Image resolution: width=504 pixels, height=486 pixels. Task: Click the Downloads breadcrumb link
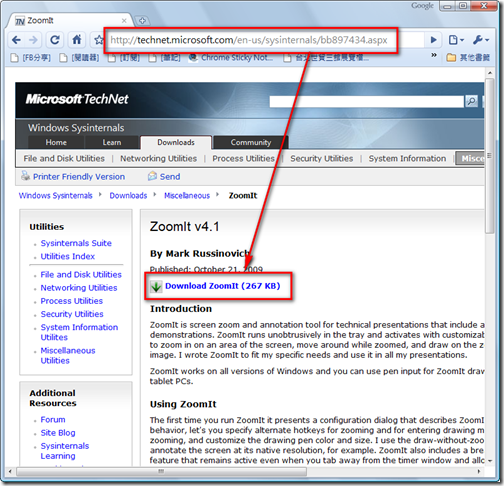[x=128, y=196]
